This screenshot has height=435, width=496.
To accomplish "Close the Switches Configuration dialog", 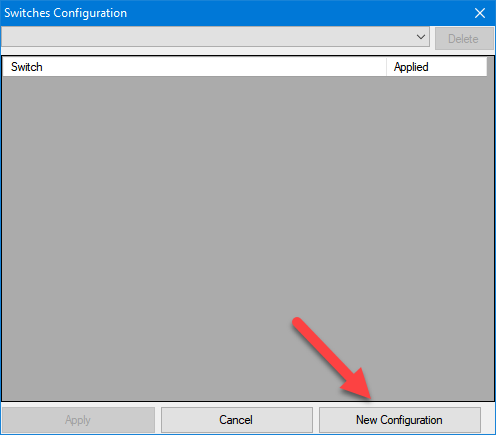I will [480, 13].
